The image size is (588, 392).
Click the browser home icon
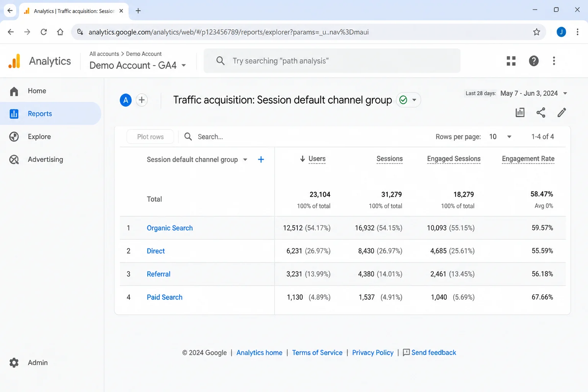[60, 32]
